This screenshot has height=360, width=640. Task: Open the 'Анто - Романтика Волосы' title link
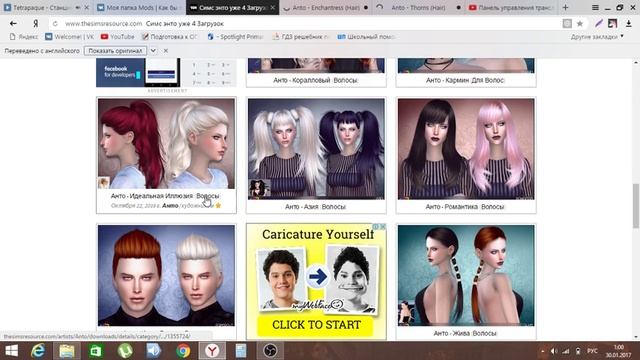(x=465, y=207)
